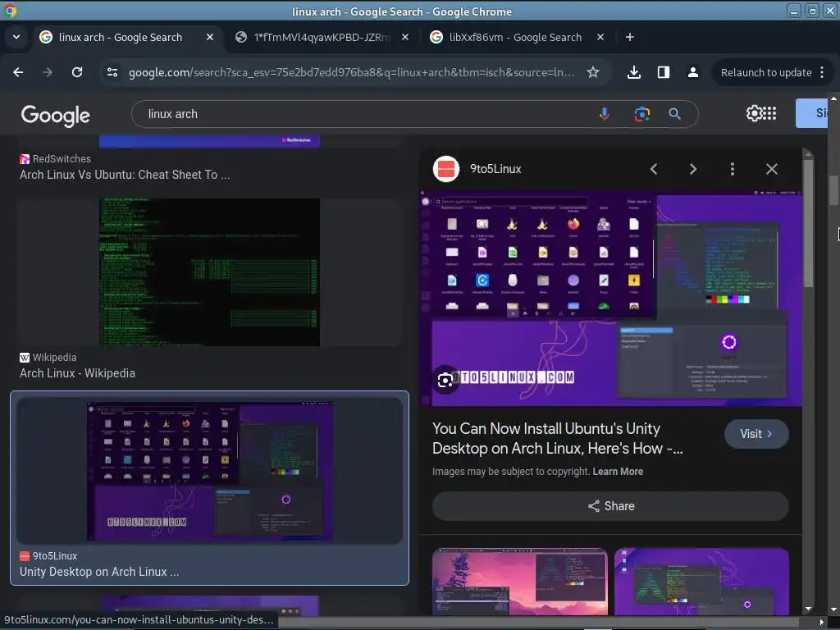Reload the current page
840x630 pixels.
77,72
